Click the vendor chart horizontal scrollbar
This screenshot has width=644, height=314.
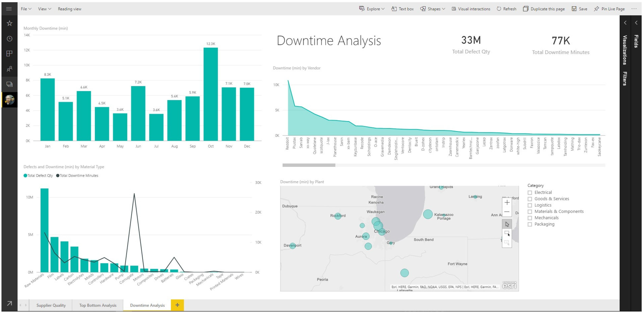coord(309,165)
